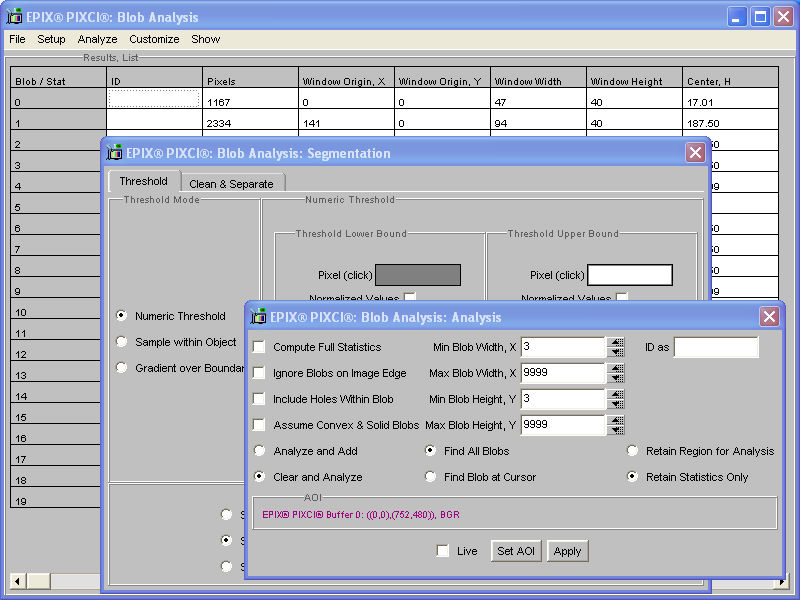Click Center, H value 17.01
Screen dimensions: 800x600
pyautogui.click(x=700, y=103)
